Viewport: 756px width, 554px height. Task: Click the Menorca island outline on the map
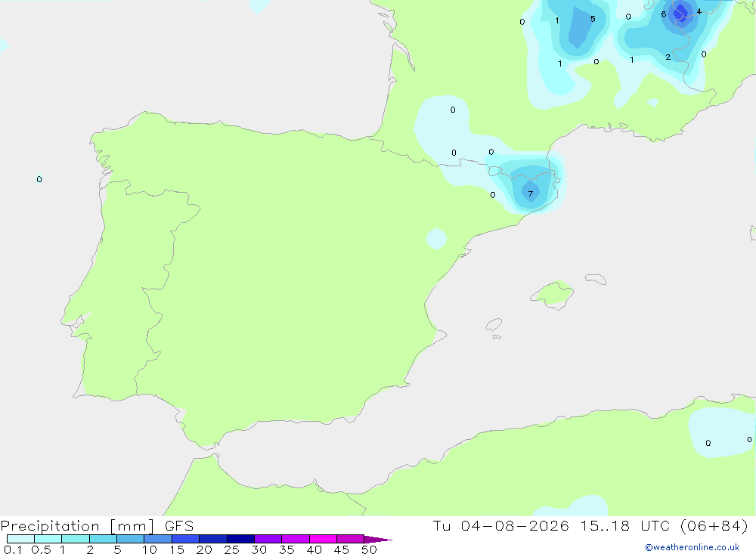[x=596, y=279]
